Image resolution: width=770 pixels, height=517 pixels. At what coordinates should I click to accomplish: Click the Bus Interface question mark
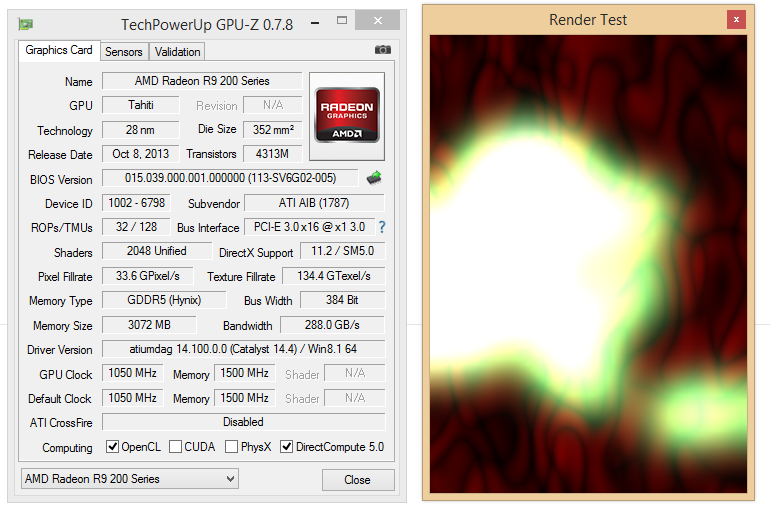[382, 227]
